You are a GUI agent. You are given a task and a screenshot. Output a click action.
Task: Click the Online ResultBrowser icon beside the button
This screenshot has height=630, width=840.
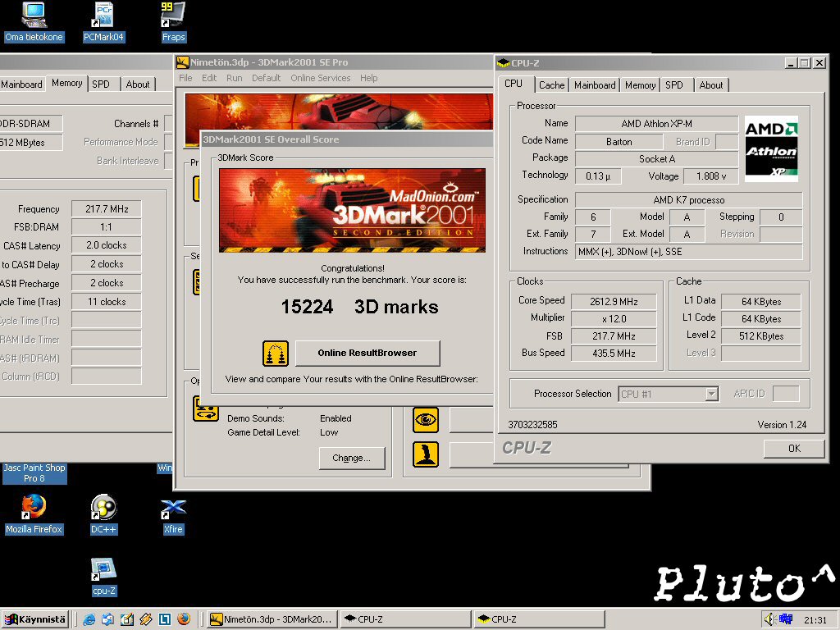pos(276,353)
